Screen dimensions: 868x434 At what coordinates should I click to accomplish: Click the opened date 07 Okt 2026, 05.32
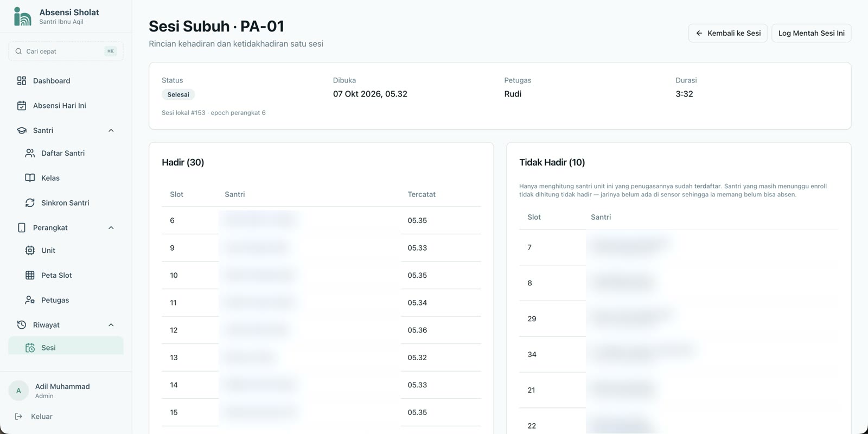[x=370, y=94]
